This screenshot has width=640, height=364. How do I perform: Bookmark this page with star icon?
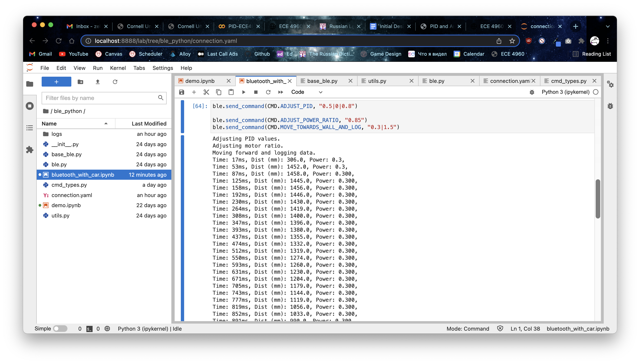tap(512, 41)
